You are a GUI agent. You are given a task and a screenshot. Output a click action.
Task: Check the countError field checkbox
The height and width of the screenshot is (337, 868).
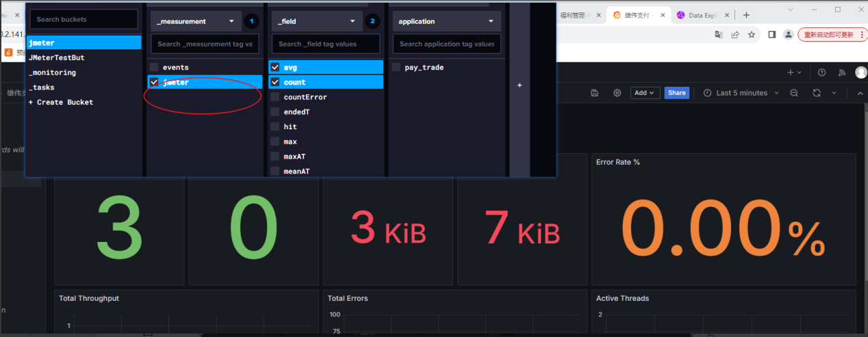[275, 97]
